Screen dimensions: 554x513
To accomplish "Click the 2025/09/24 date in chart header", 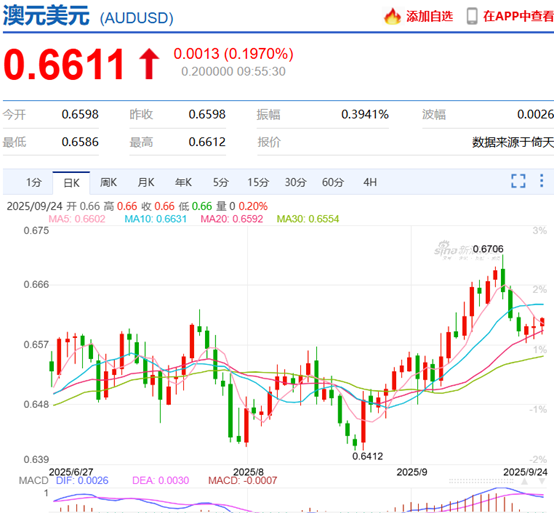I will coord(35,206).
